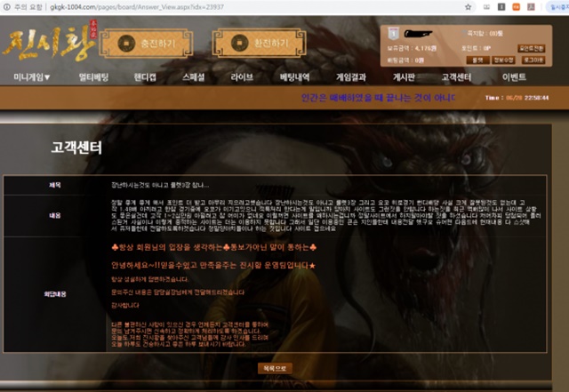Click the 포인트 value text

click(x=477, y=48)
